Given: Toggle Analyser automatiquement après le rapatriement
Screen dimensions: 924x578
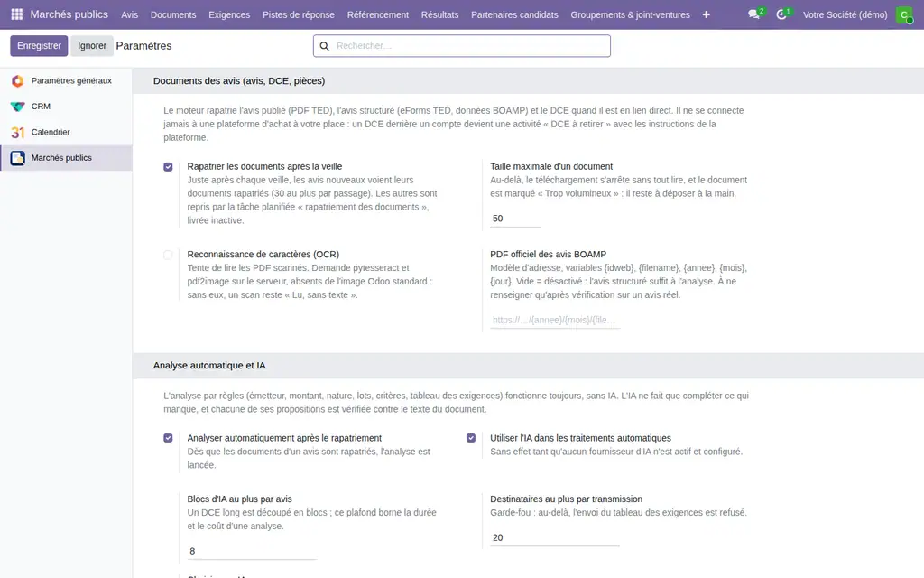Looking at the screenshot, I should (168, 438).
